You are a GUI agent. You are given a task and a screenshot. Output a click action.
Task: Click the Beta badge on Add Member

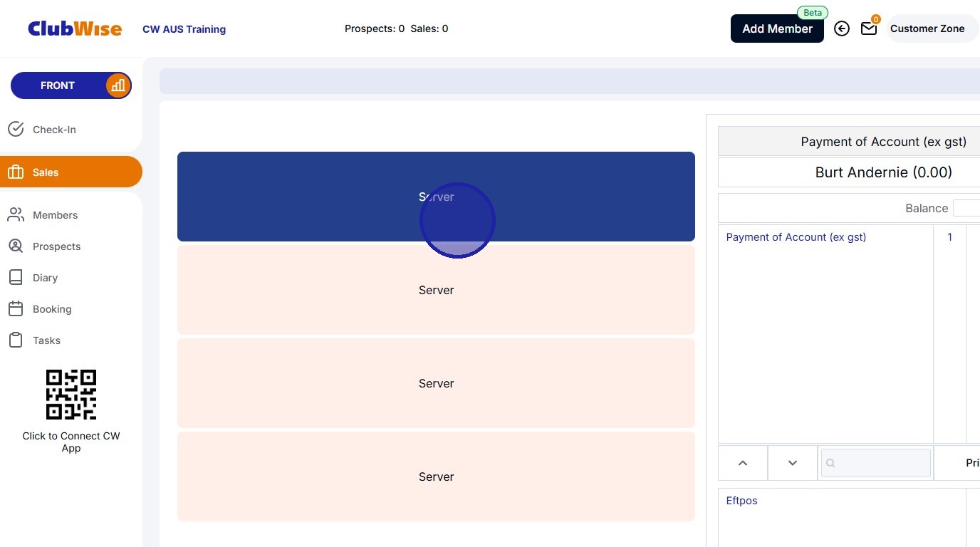(x=813, y=13)
